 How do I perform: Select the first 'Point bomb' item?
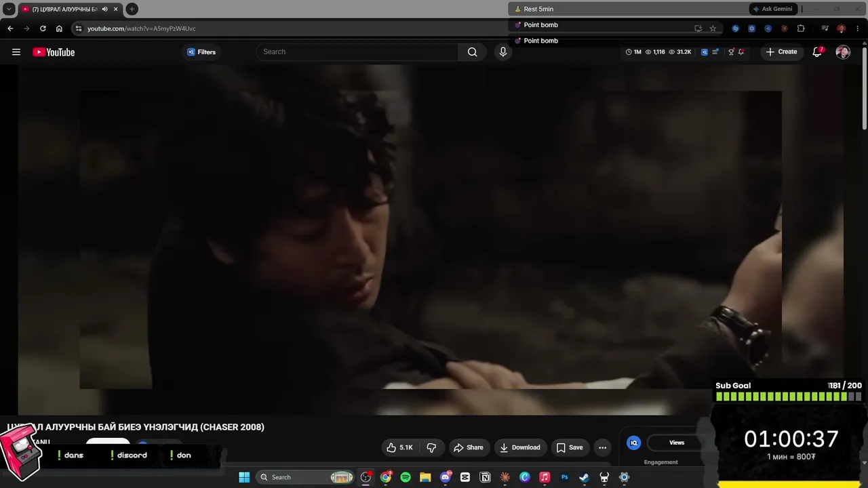click(x=540, y=25)
